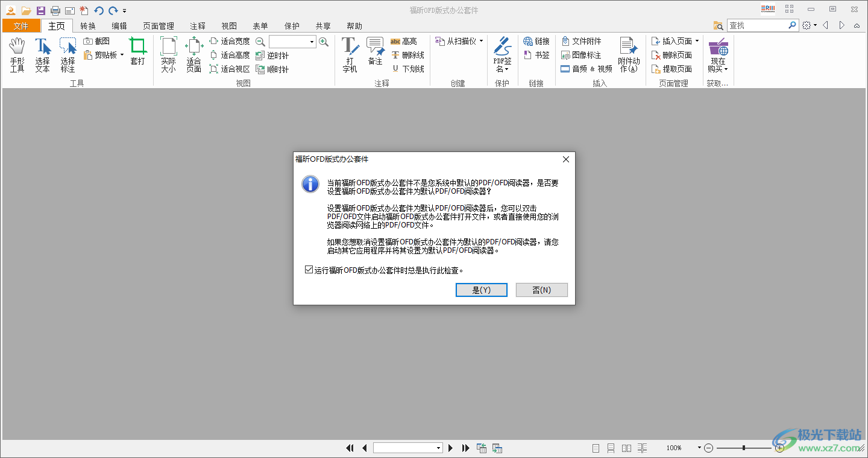Click the Save disk icon in quick toolbar
The width and height of the screenshot is (868, 458).
(x=41, y=10)
